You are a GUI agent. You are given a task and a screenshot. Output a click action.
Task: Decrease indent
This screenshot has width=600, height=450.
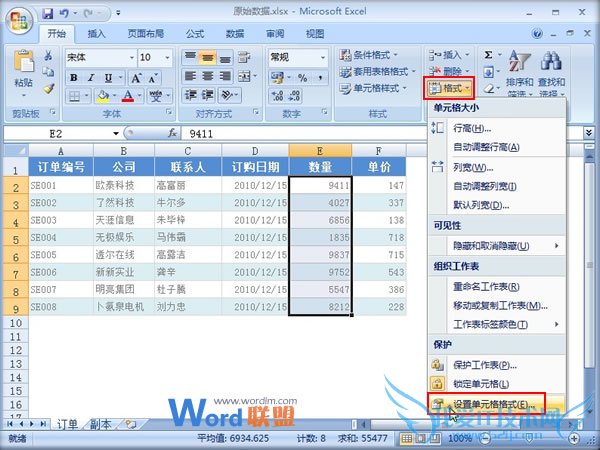(190, 95)
